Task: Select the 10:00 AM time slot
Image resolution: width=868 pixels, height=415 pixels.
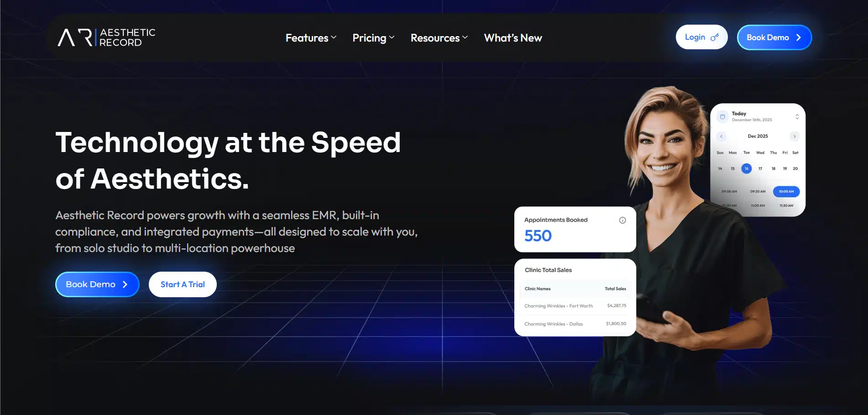Action: tap(786, 192)
